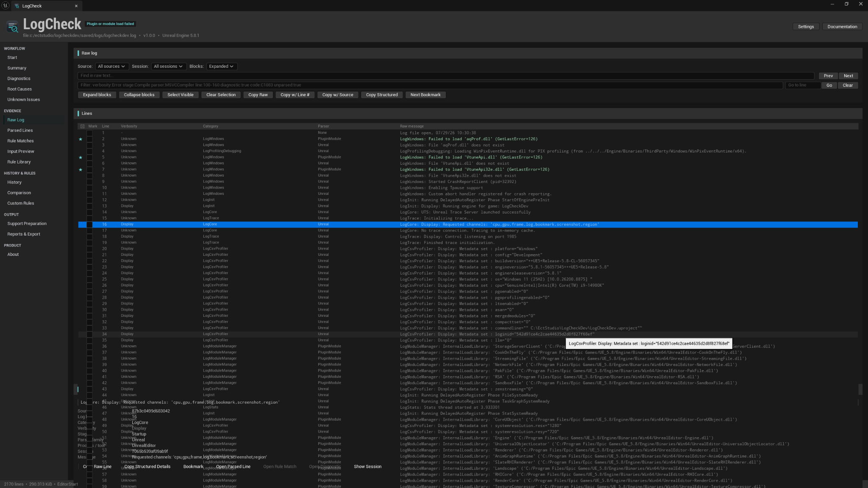Tick the checkbox for line 3
This screenshot has height=488, width=868.
89,145
